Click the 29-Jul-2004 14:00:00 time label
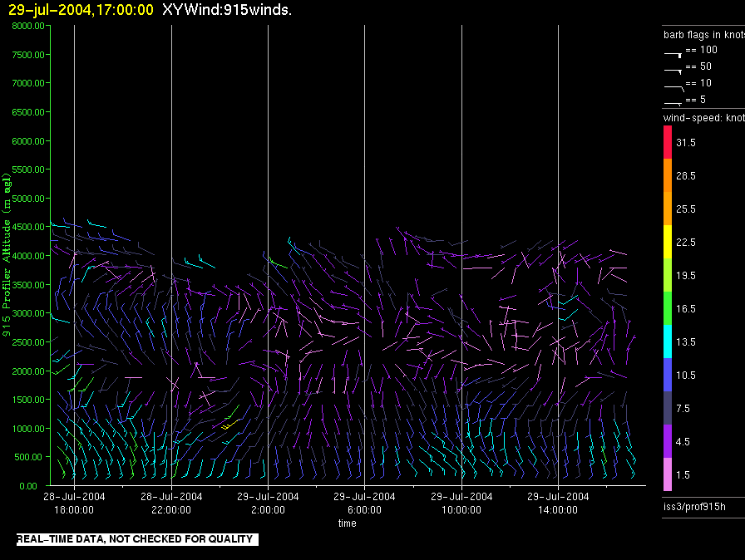 [x=558, y=503]
